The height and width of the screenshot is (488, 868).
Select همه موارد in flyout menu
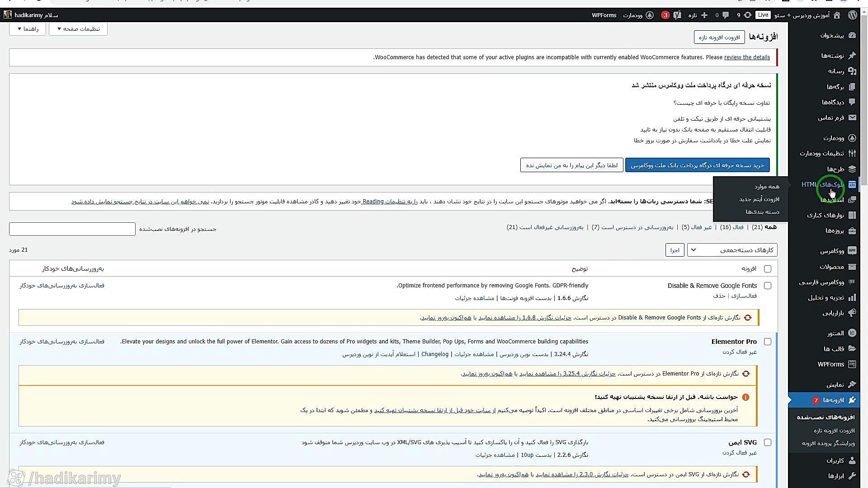click(767, 187)
